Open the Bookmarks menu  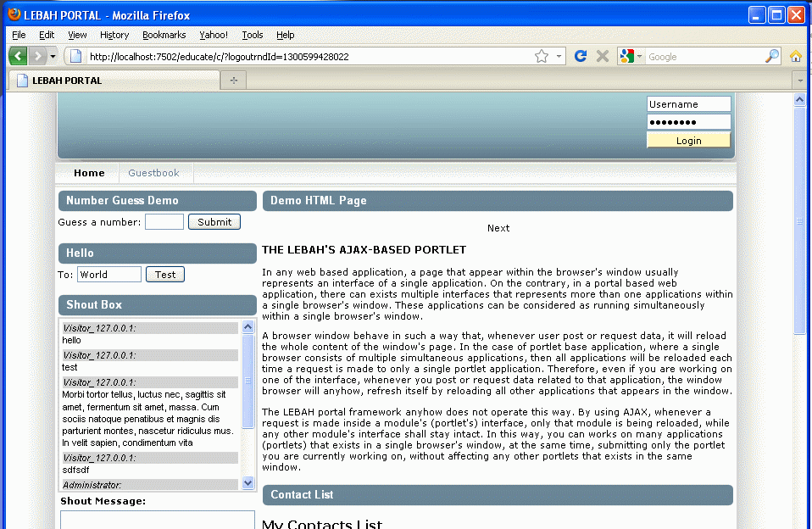(x=164, y=35)
